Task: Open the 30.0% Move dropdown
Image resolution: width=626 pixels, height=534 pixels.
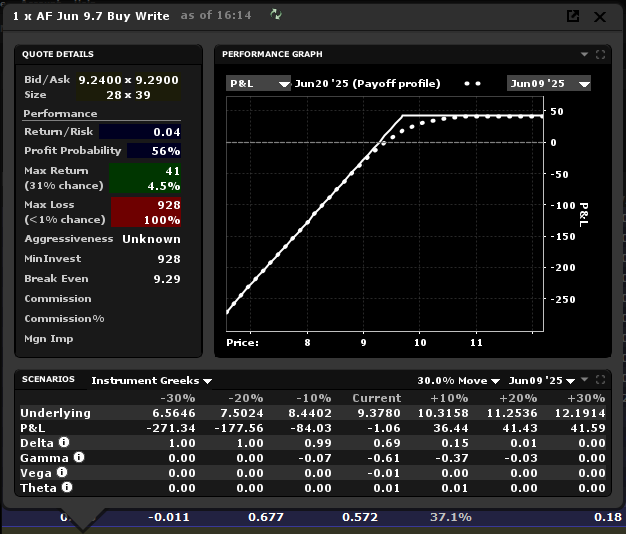Action: 456,381
